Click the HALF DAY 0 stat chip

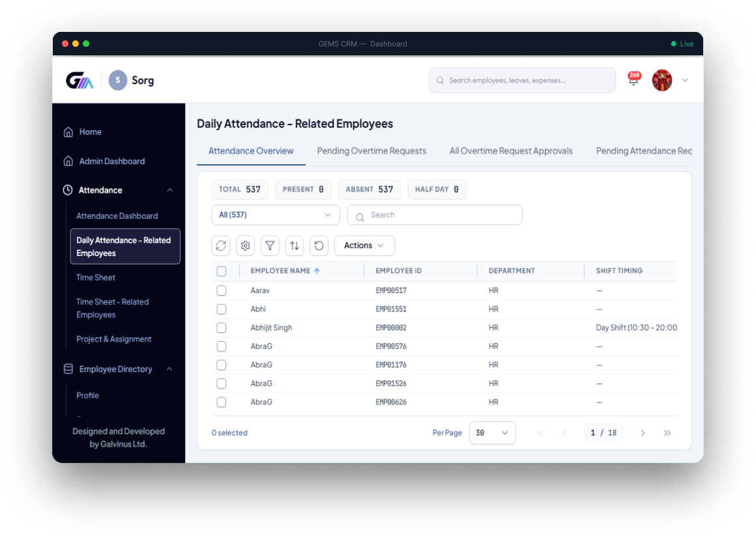437,190
